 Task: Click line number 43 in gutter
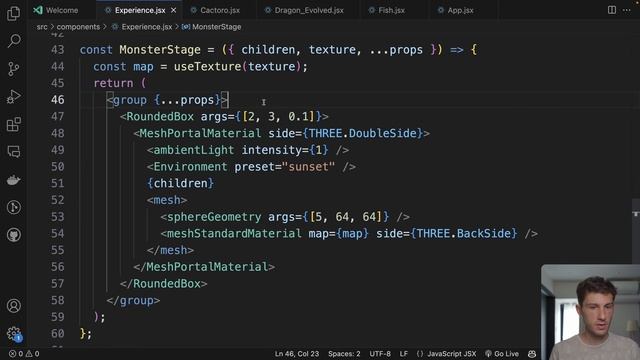tap(58, 50)
